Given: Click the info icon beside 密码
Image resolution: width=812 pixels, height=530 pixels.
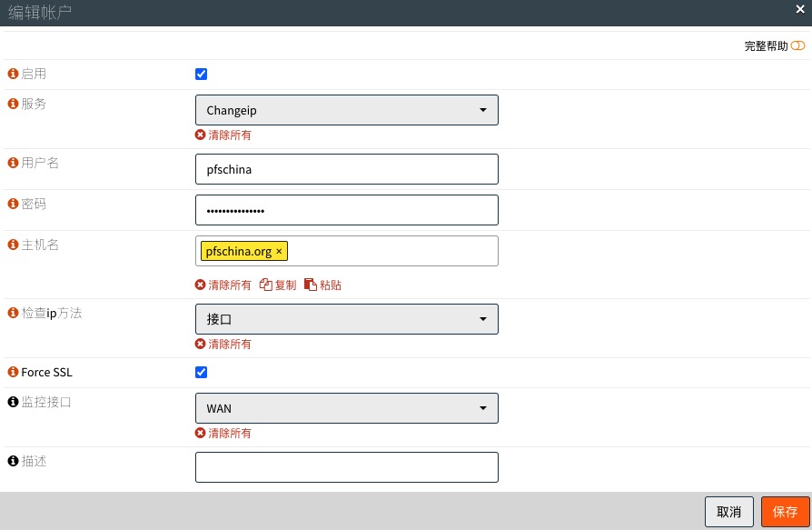Looking at the screenshot, I should coord(13,205).
